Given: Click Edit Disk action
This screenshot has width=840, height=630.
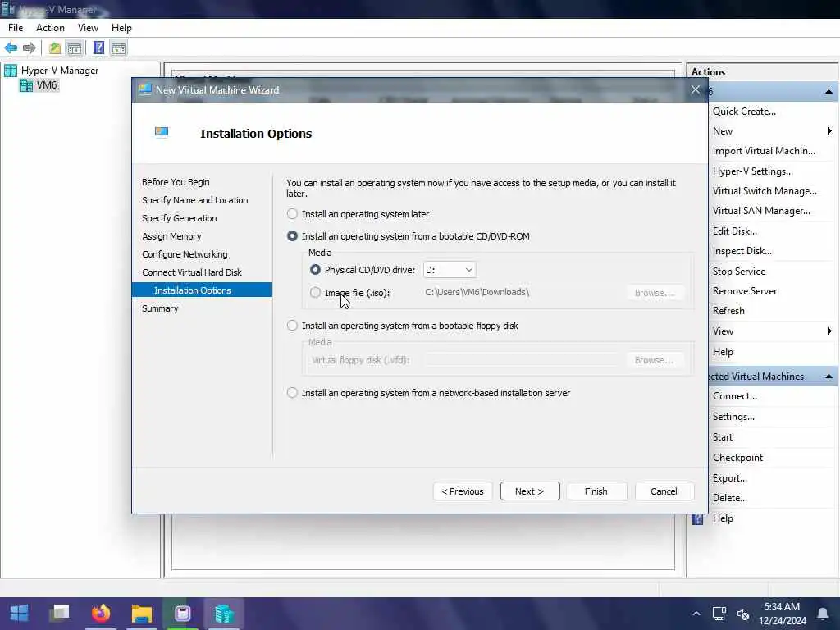Looking at the screenshot, I should (734, 231).
